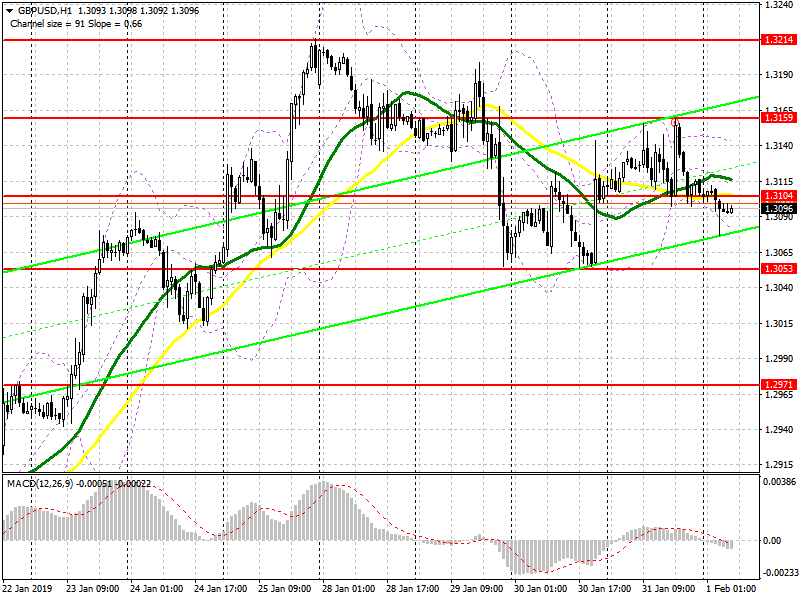Click the 1.2915 price axis value
This screenshot has height=600, width=800.
click(779, 465)
